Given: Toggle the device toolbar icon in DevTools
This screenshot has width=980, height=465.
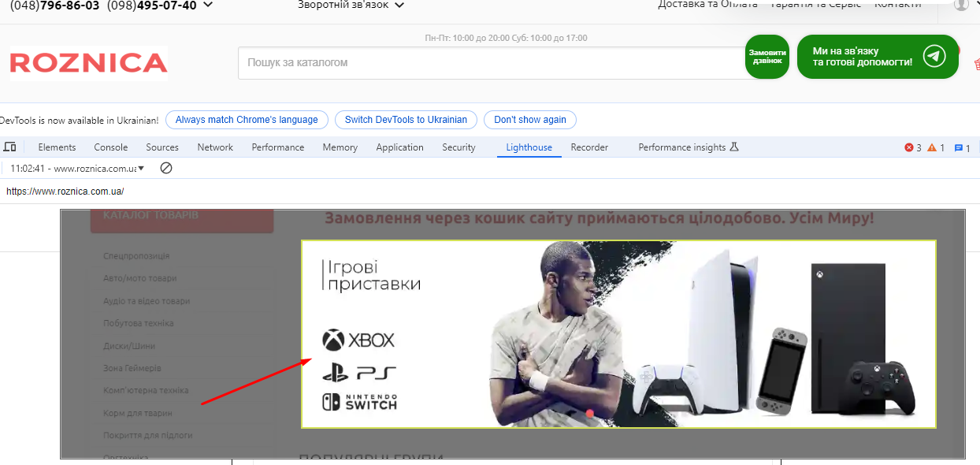Looking at the screenshot, I should point(10,147).
